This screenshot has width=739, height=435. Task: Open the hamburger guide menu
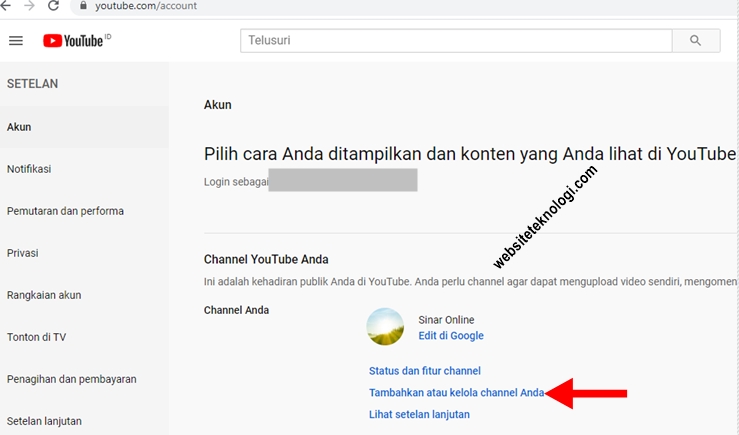16,41
